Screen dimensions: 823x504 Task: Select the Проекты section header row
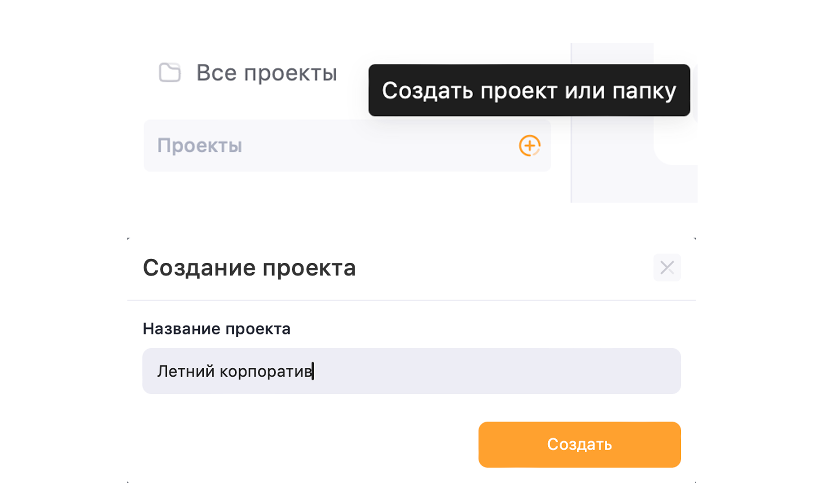[347, 146]
